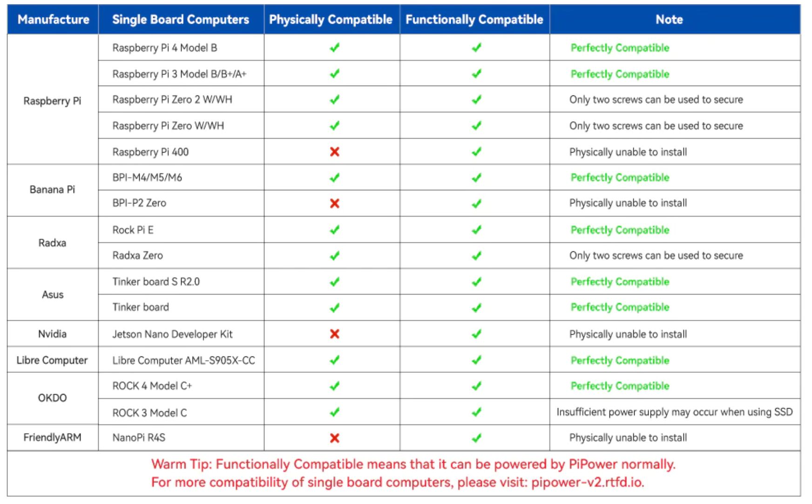
Task: Click red X for Jetson Nano Developer Kit
Action: point(334,334)
